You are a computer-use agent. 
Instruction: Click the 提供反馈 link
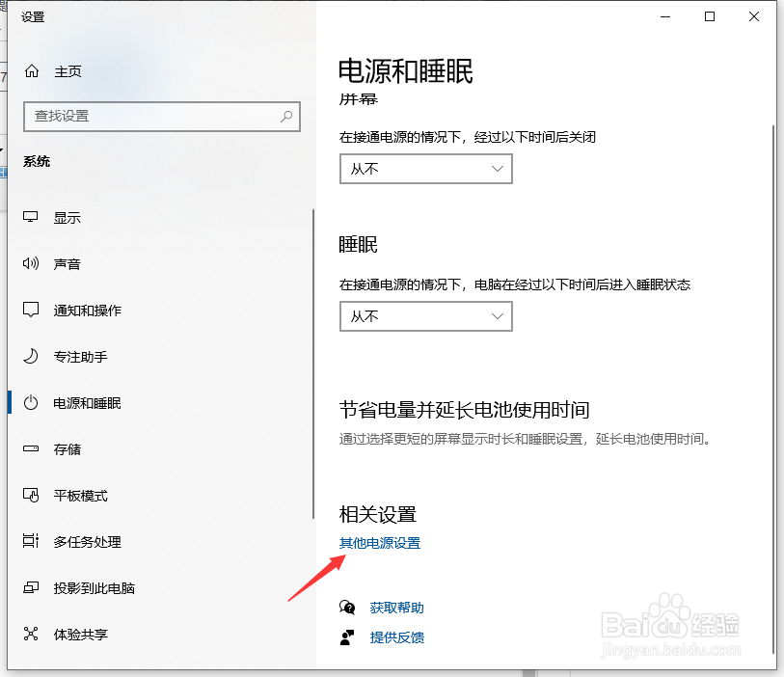point(397,637)
